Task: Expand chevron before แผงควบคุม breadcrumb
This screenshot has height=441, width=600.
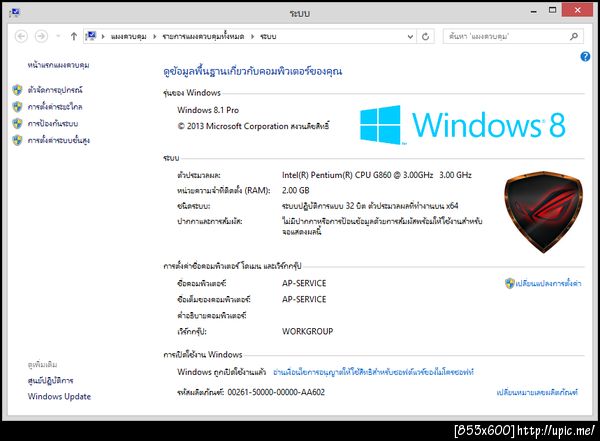Action: [103, 37]
